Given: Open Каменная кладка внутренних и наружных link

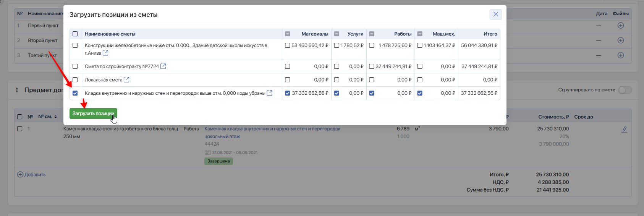Looking at the screenshot, I should pos(272,129).
